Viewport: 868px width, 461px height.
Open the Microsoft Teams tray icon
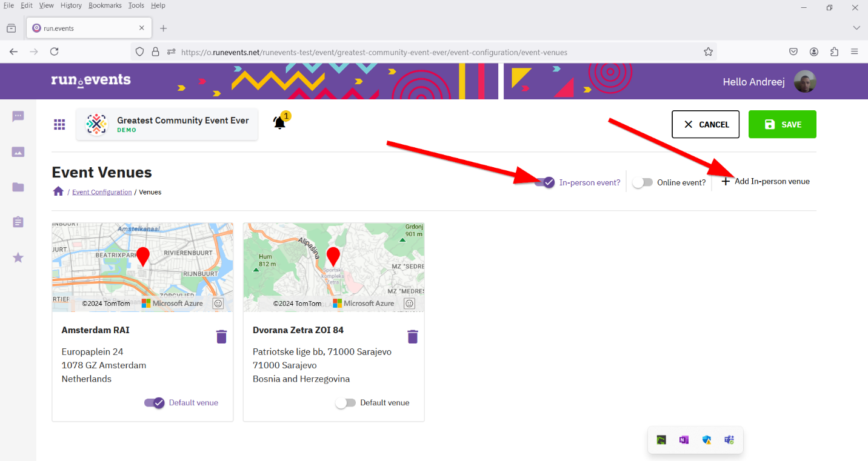tap(729, 440)
